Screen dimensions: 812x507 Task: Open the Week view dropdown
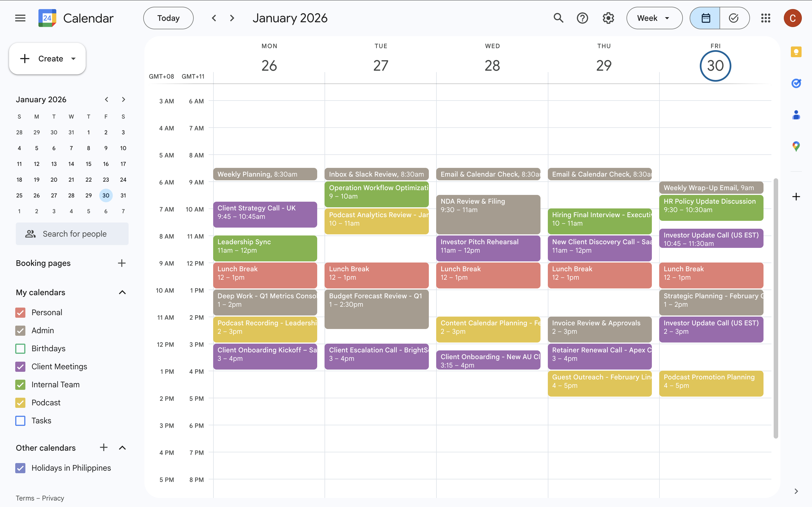point(654,18)
